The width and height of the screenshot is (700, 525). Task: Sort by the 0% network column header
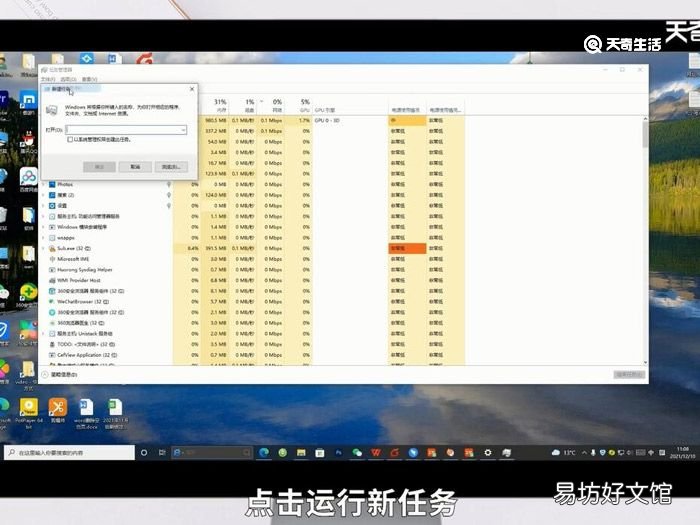271,105
